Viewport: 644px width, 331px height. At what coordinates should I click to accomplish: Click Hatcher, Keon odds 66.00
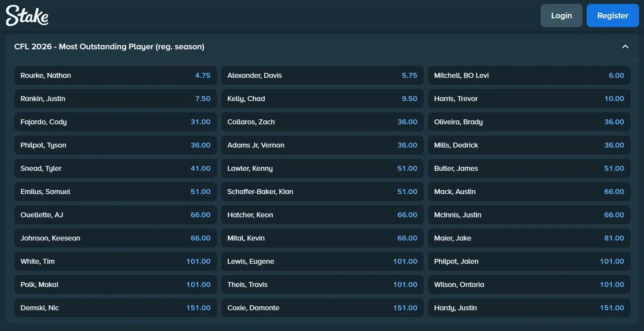tap(322, 215)
